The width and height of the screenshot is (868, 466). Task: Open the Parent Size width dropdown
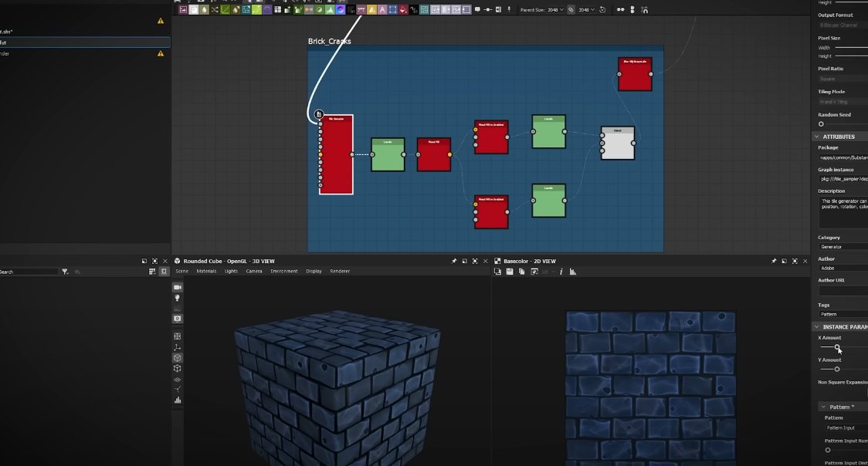pos(555,9)
